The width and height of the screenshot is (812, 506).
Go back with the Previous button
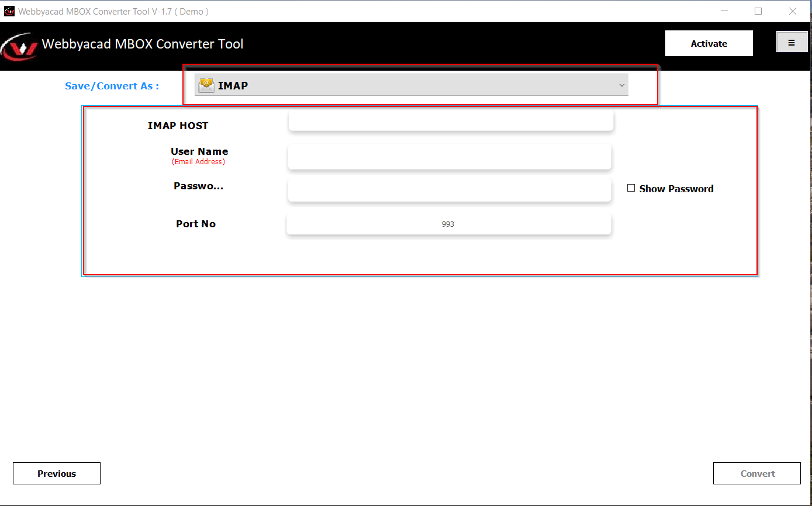[x=57, y=473]
